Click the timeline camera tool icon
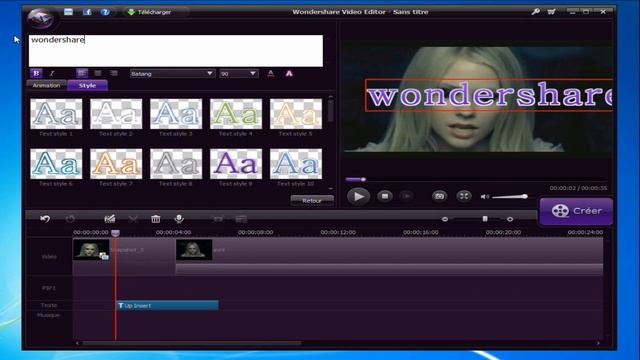The width and height of the screenshot is (640, 360). point(218,219)
